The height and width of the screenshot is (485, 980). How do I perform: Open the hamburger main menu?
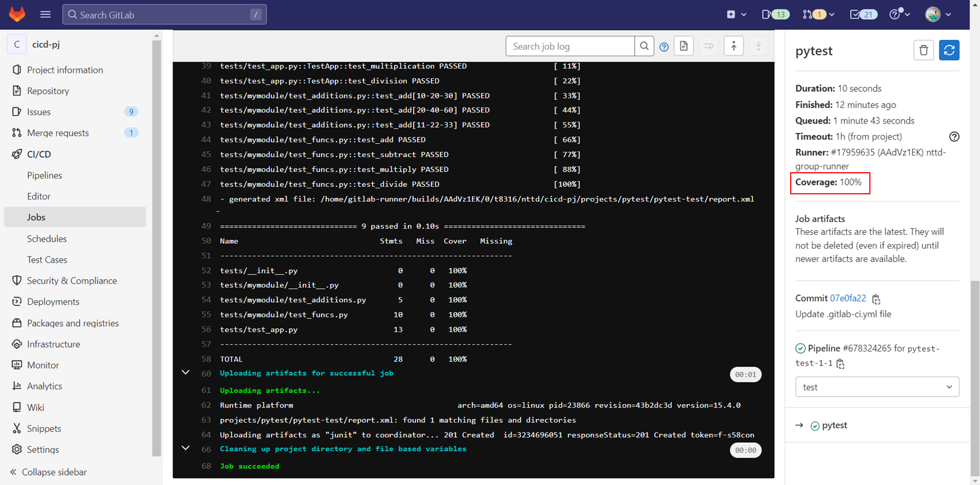pos(45,14)
